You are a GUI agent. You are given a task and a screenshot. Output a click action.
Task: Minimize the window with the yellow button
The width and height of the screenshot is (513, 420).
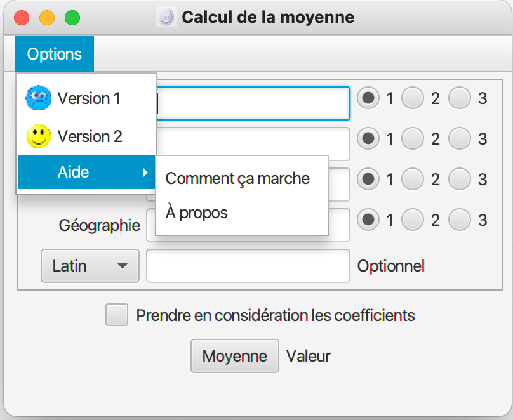point(47,18)
